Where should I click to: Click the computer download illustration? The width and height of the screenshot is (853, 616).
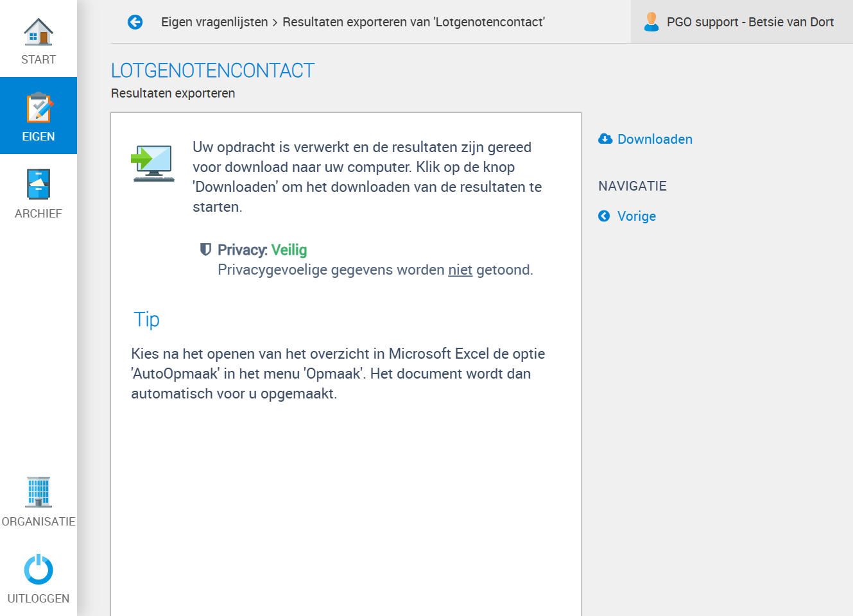[x=153, y=163]
